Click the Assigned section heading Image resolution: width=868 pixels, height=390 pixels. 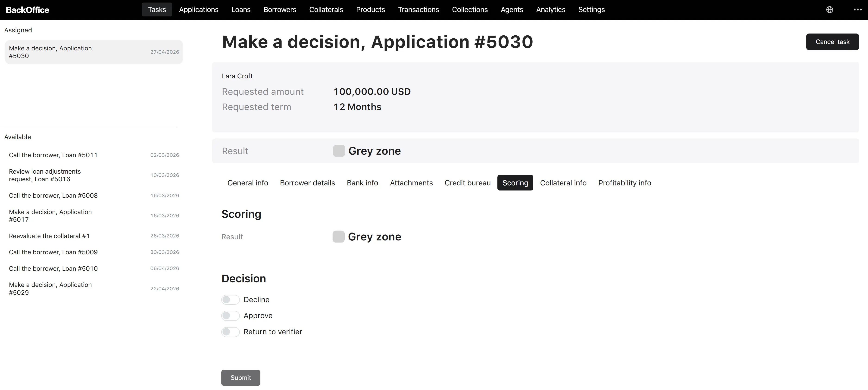point(18,30)
